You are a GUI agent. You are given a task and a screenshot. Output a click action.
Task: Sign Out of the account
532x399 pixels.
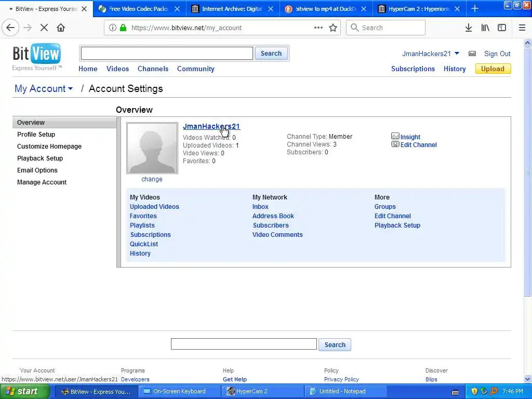(497, 54)
